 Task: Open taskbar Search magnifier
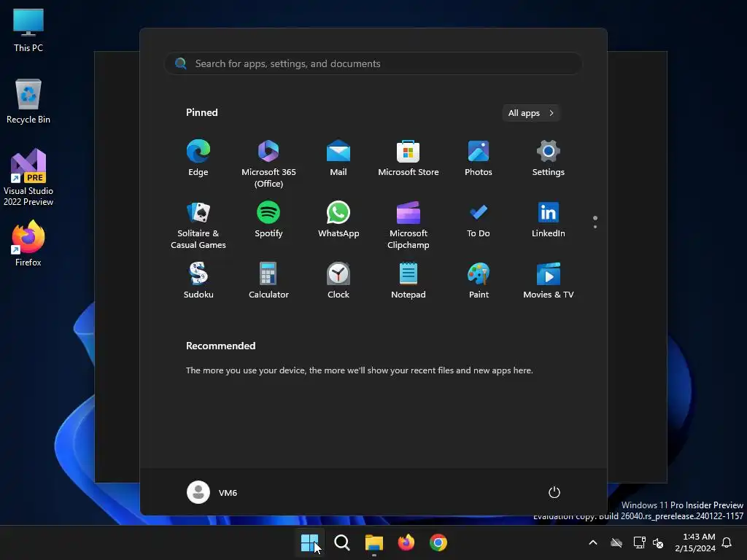(x=341, y=542)
